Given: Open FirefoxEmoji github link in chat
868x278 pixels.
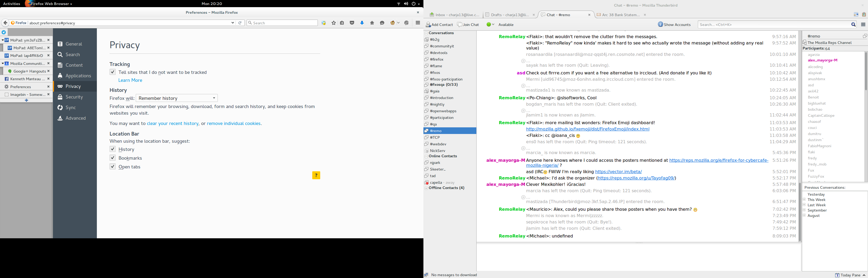Looking at the screenshot, I should point(588,129).
